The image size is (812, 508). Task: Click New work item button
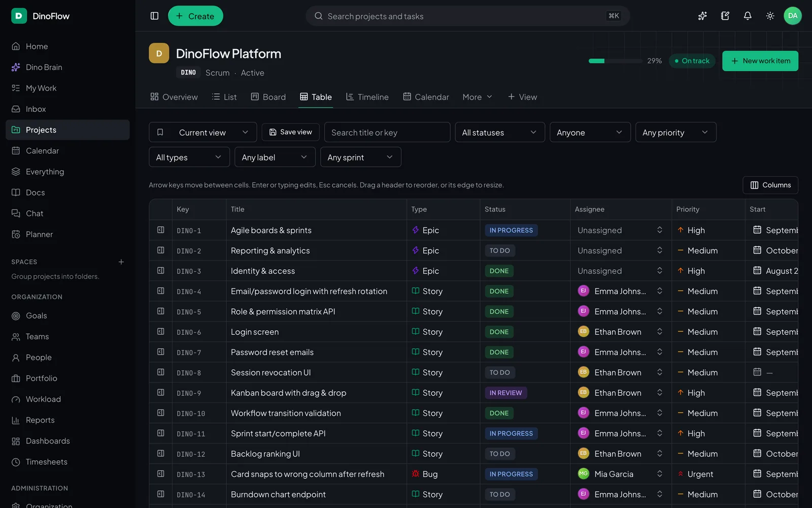760,61
